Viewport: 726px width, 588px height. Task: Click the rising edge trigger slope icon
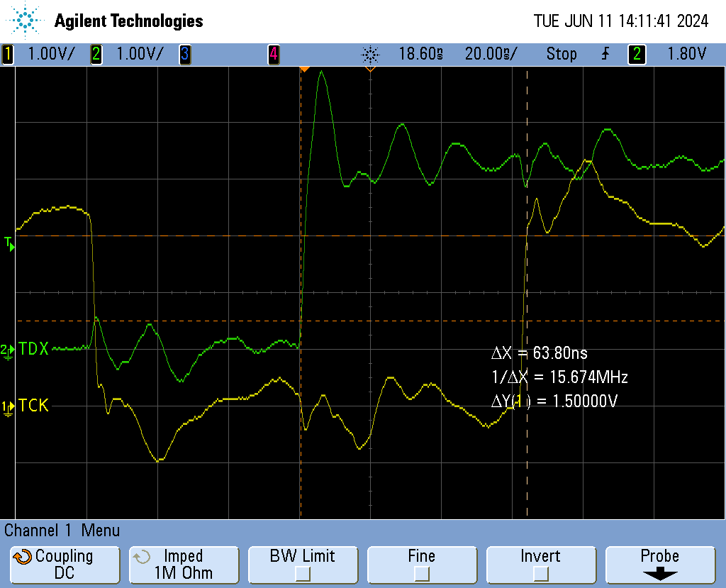tap(605, 54)
